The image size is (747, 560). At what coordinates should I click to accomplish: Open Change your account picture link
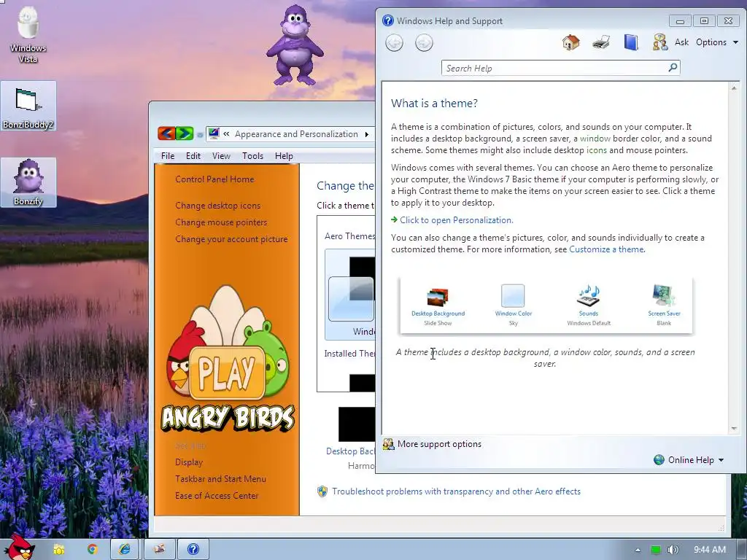tap(231, 239)
